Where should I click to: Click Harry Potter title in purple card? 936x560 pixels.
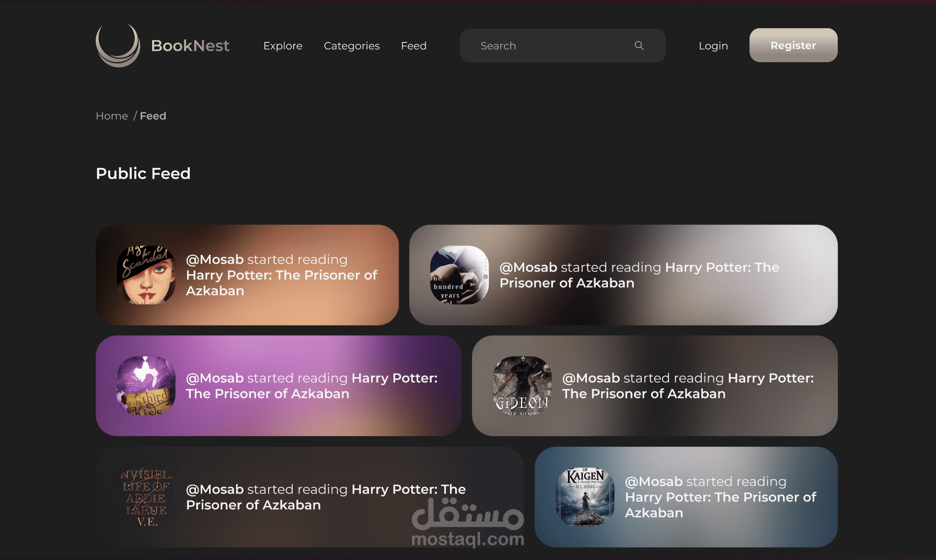312,386
